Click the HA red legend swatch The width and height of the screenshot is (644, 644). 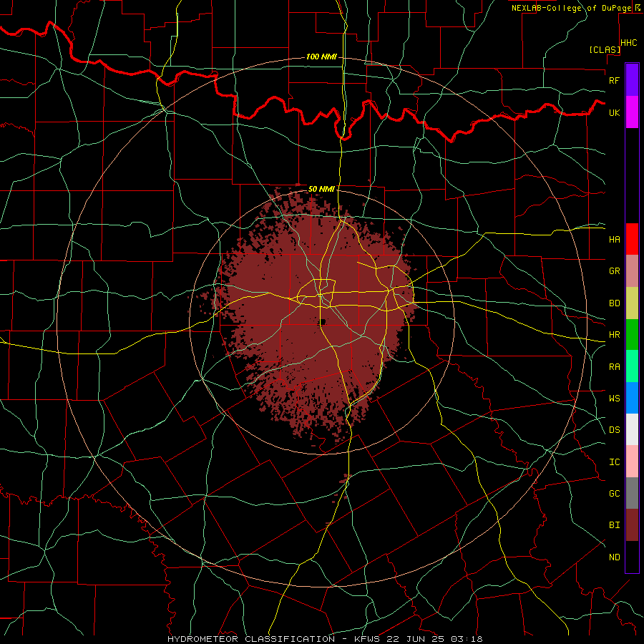pyautogui.click(x=632, y=239)
